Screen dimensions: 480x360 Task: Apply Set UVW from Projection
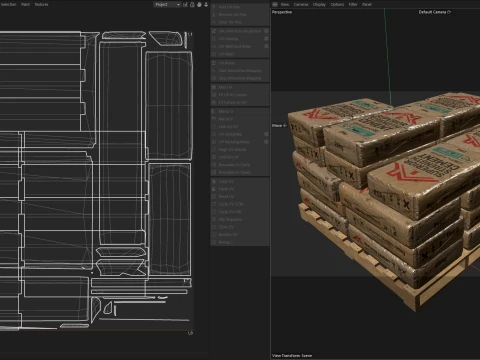237,31
